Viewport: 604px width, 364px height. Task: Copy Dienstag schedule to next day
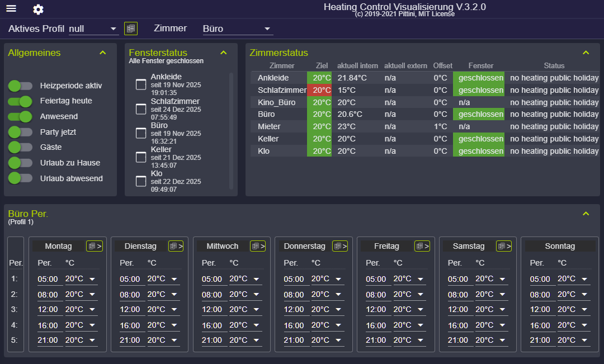[176, 246]
